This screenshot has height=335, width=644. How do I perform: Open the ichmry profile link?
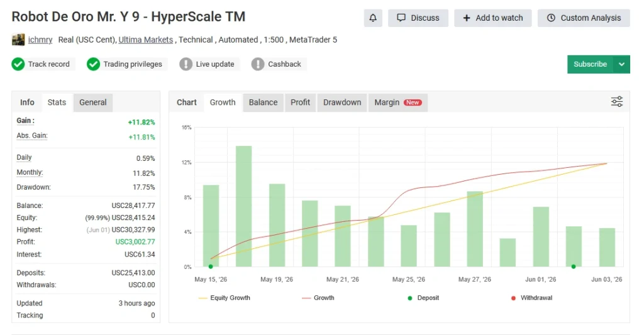(x=40, y=40)
